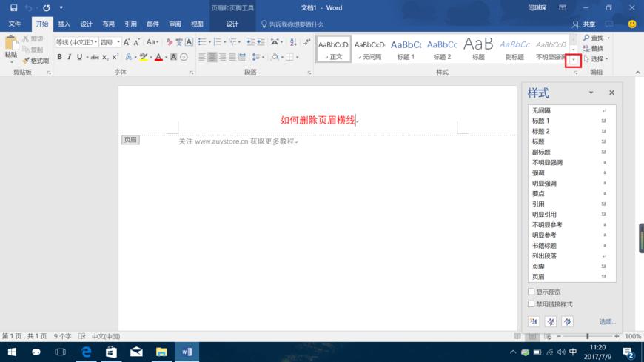Apply the 标题 1 style from gallery
644x362 pixels.
click(406, 50)
